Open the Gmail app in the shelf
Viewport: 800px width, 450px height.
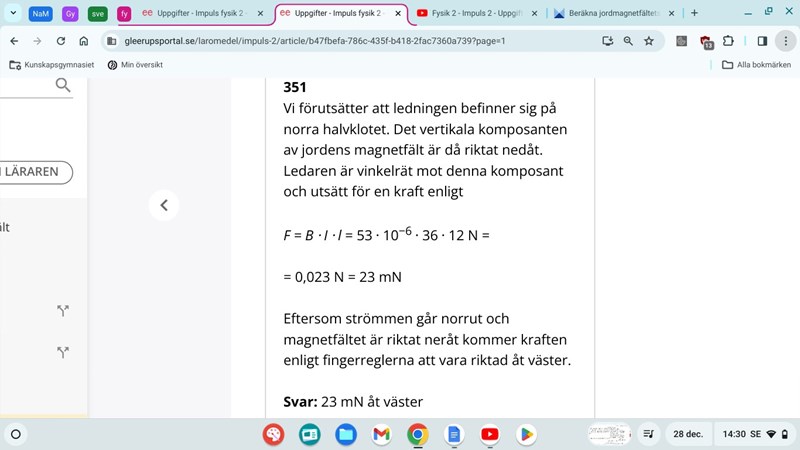click(381, 434)
